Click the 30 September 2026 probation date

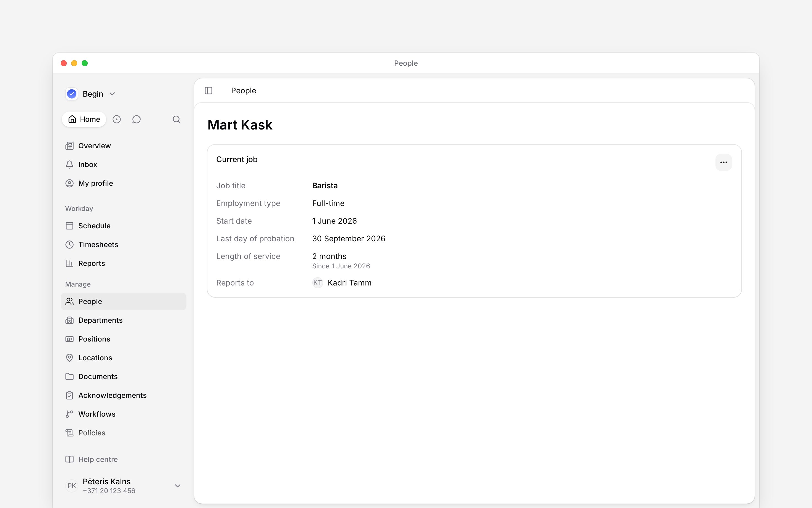(x=349, y=239)
